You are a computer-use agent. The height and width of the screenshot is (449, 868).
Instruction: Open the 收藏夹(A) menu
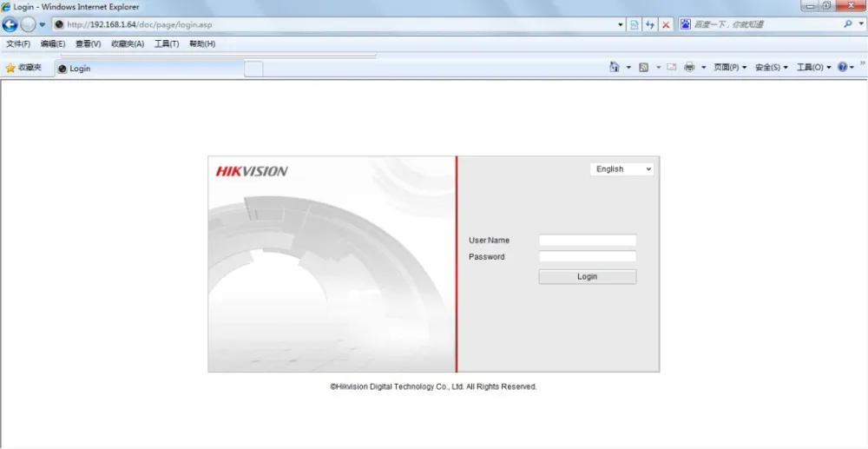(128, 43)
